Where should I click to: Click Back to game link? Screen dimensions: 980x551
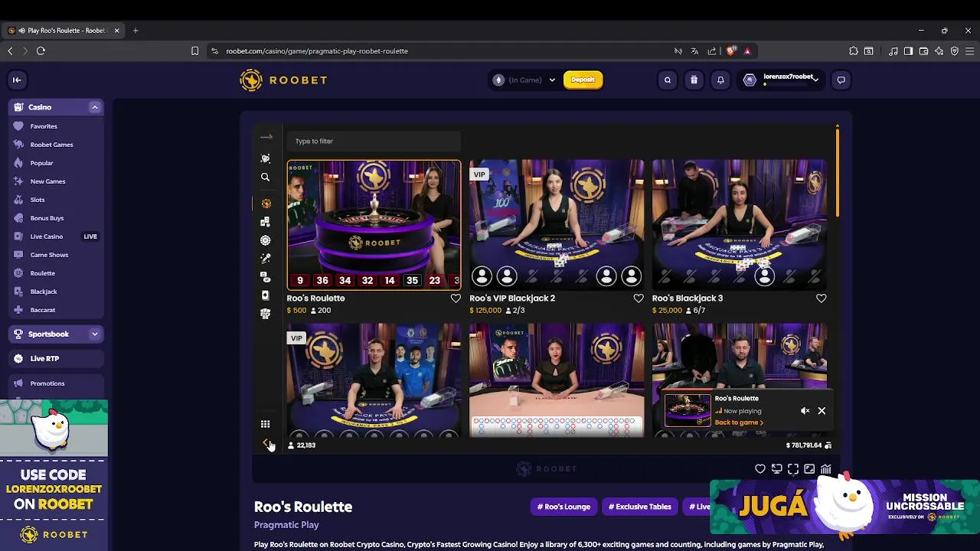coord(739,422)
